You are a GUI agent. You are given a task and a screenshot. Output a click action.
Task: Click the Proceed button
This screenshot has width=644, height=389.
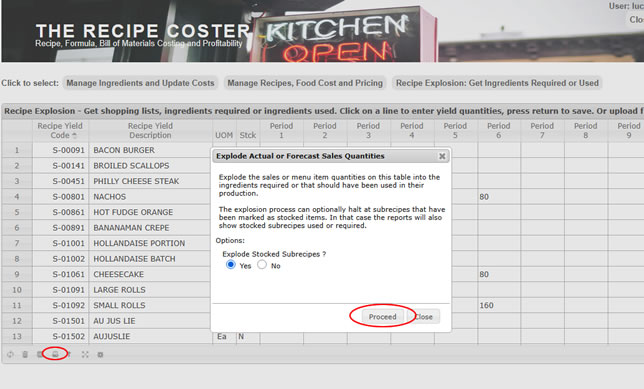[x=382, y=317]
